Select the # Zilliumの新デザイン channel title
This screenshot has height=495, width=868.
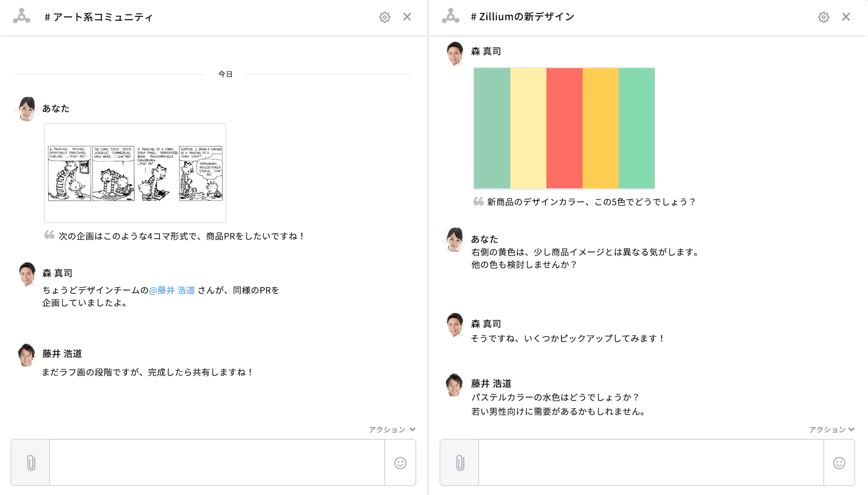[523, 16]
